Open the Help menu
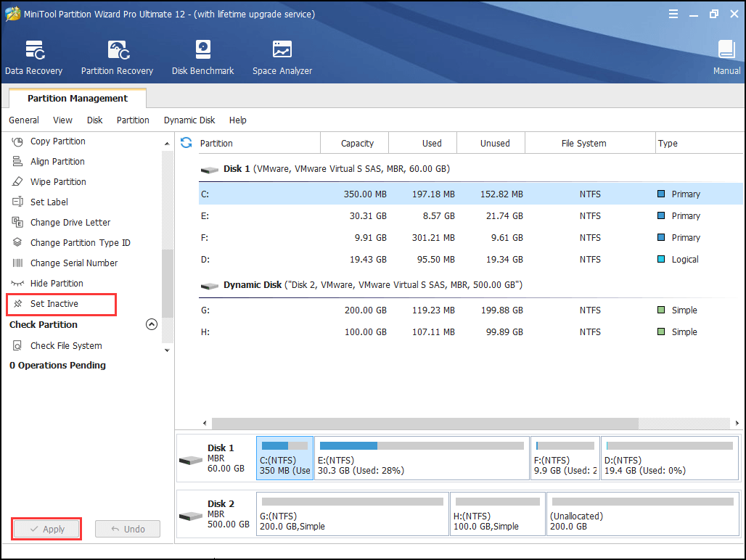Viewport: 746px width, 560px height. click(237, 120)
